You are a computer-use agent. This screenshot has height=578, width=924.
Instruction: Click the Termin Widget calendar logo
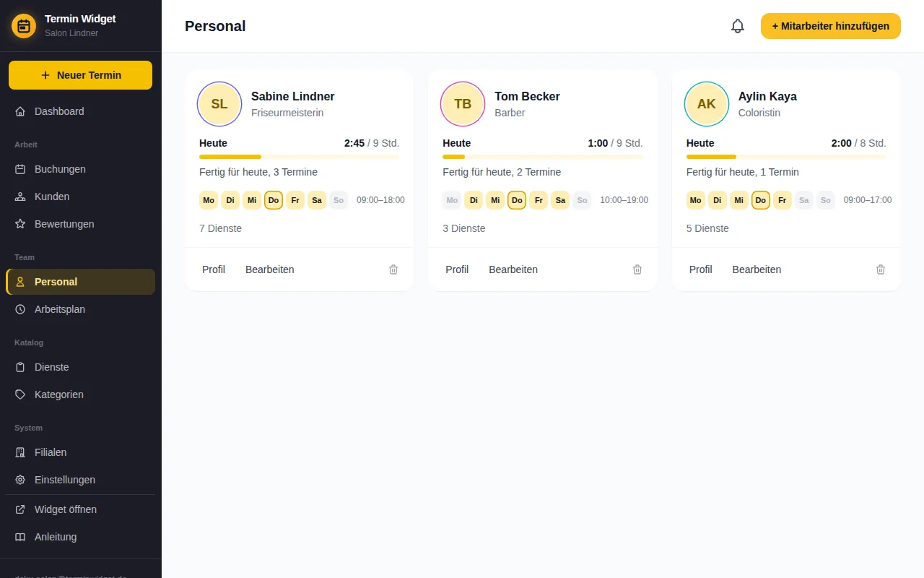pyautogui.click(x=24, y=27)
